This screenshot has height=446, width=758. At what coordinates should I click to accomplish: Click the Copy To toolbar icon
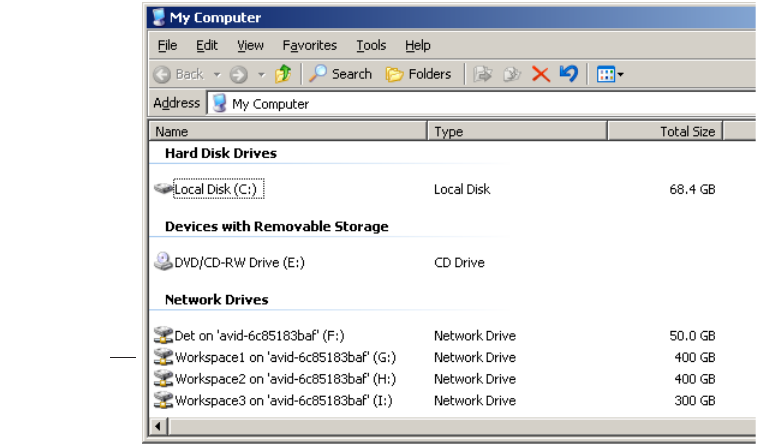tap(511, 74)
